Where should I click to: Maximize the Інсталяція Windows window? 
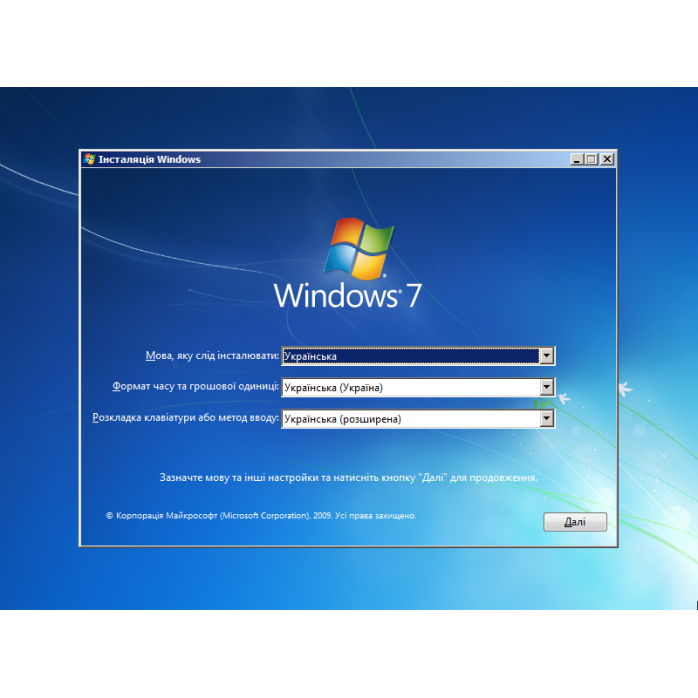click(x=591, y=159)
